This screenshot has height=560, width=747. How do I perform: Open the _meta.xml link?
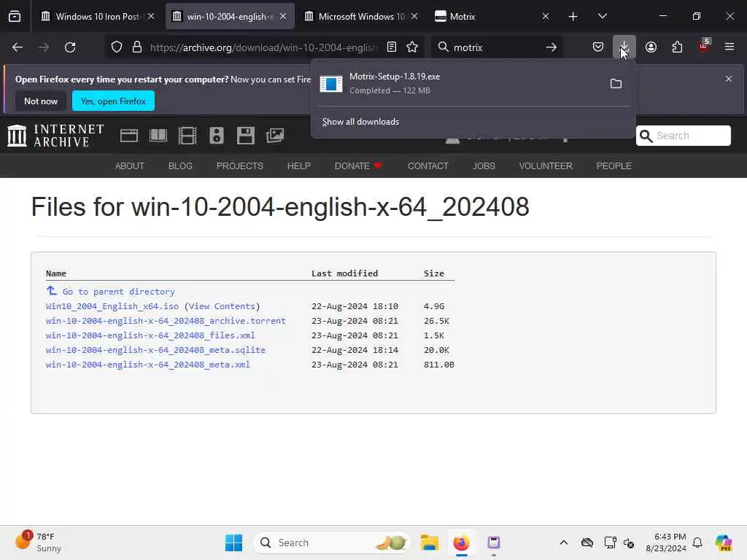pyautogui.click(x=147, y=365)
